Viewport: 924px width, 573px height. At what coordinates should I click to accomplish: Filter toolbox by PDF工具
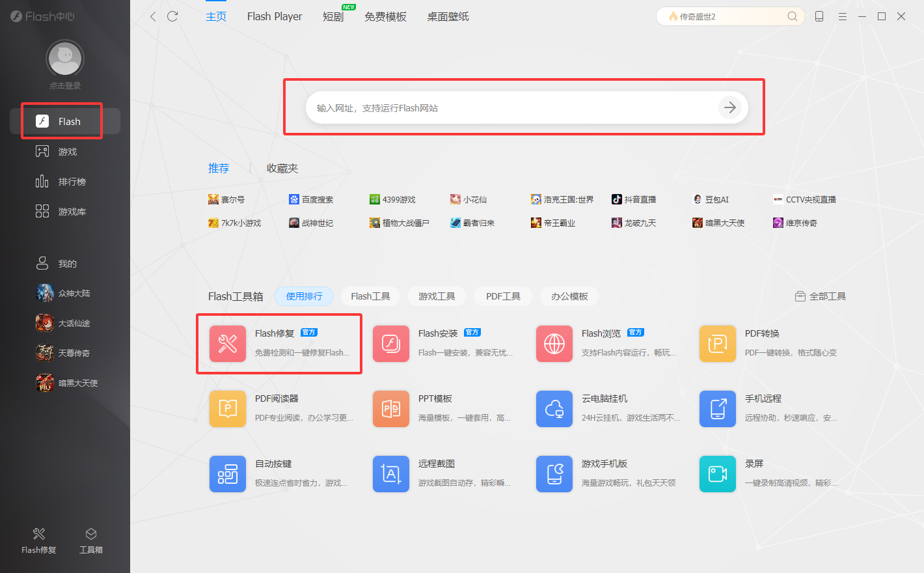(503, 296)
